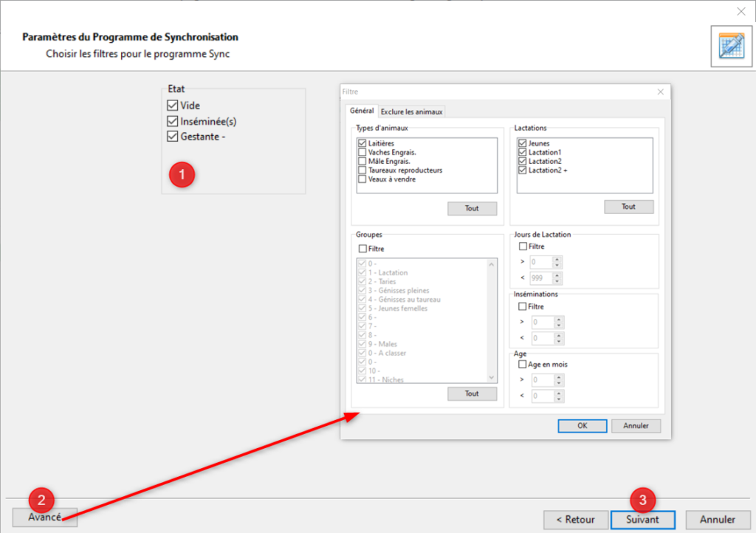Viewport: 756px width, 533px height.
Task: Check the Age en mois box
Action: point(523,364)
